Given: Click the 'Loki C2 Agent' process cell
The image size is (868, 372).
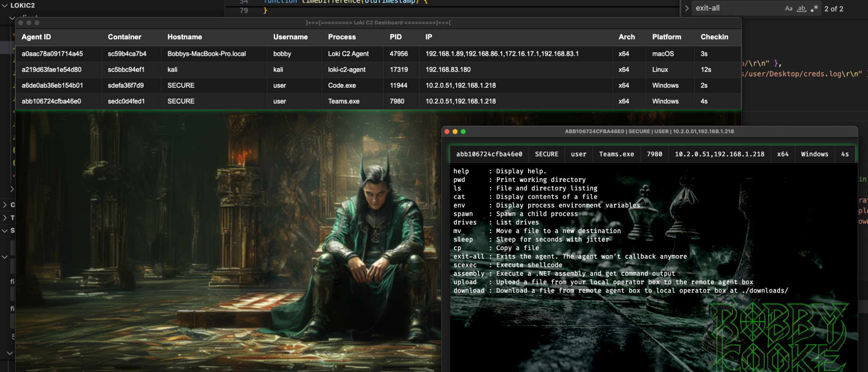Looking at the screenshot, I should pyautogui.click(x=348, y=54).
